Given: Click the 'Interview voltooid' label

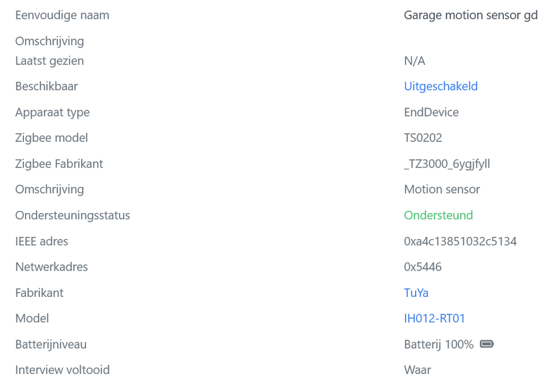Looking at the screenshot, I should coord(62,370).
